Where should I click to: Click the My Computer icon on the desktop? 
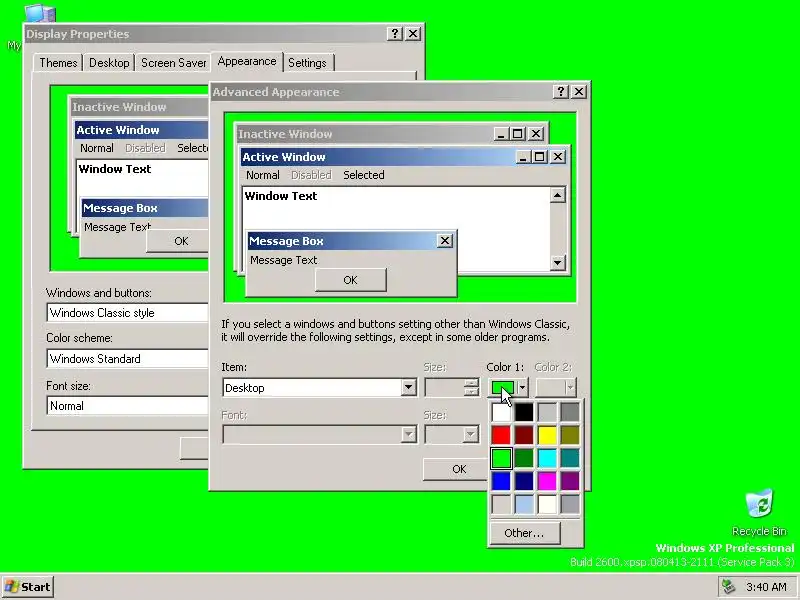(38, 13)
